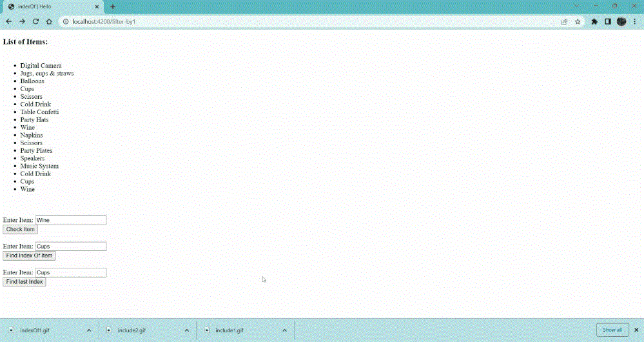Focus the Wine item input field
644x342 pixels.
coord(71,220)
